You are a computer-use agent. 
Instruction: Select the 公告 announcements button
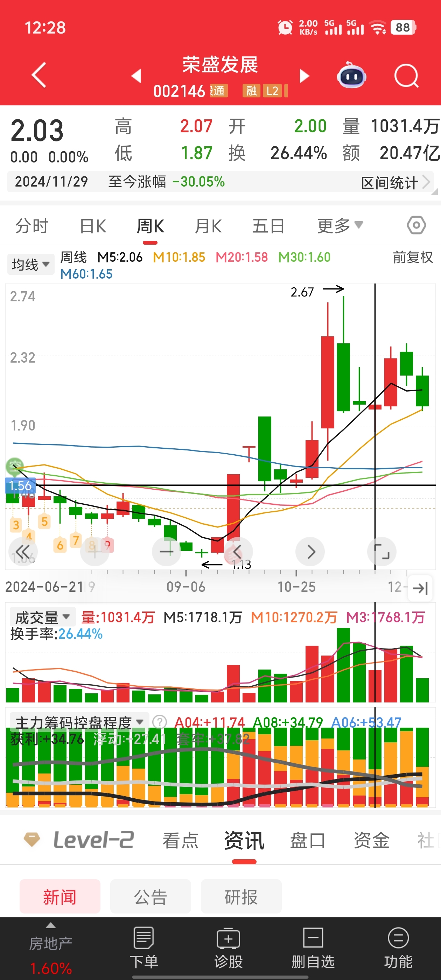(x=151, y=896)
